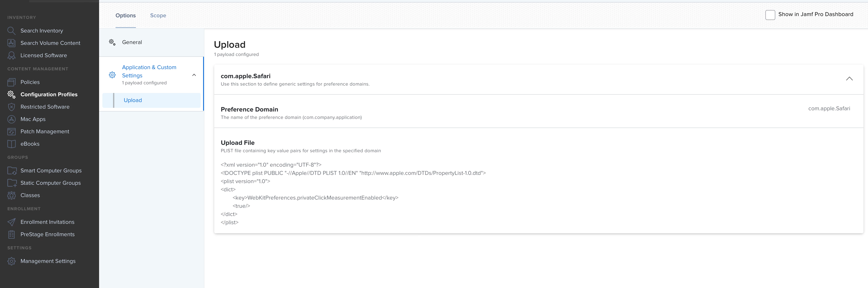Open Management Settings
The height and width of the screenshot is (288, 868).
(48, 261)
